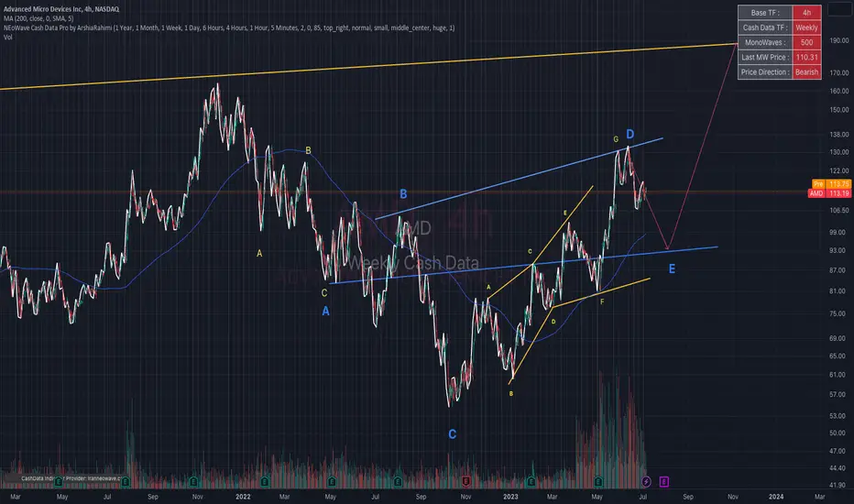Image resolution: width=854 pixels, height=504 pixels.
Task: Select the 'MA (200, close, 0, SMA, 5)' legend
Action: (38, 18)
